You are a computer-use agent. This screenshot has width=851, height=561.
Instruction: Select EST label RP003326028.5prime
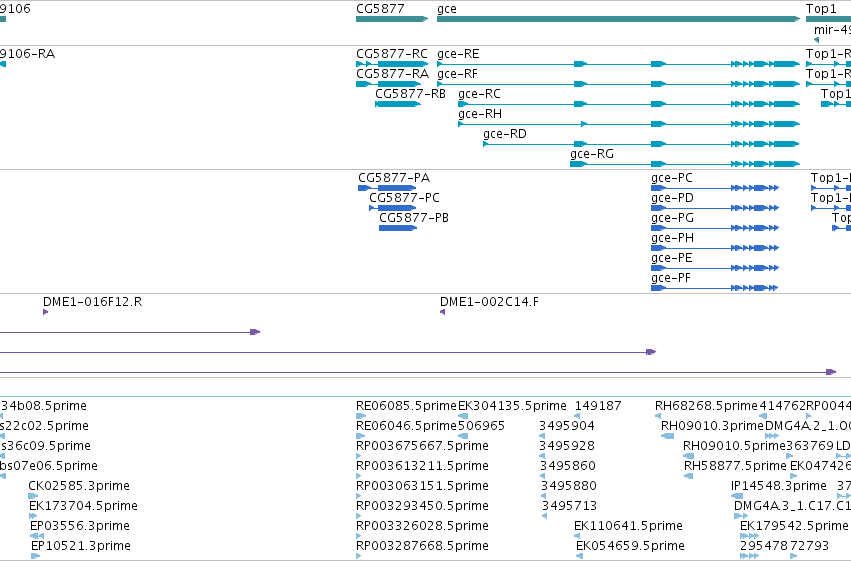[x=422, y=526]
